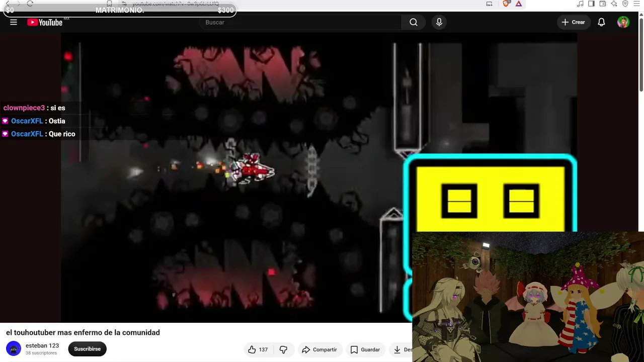Click the video player to pause or play
644x362 pixels.
[x=319, y=177]
